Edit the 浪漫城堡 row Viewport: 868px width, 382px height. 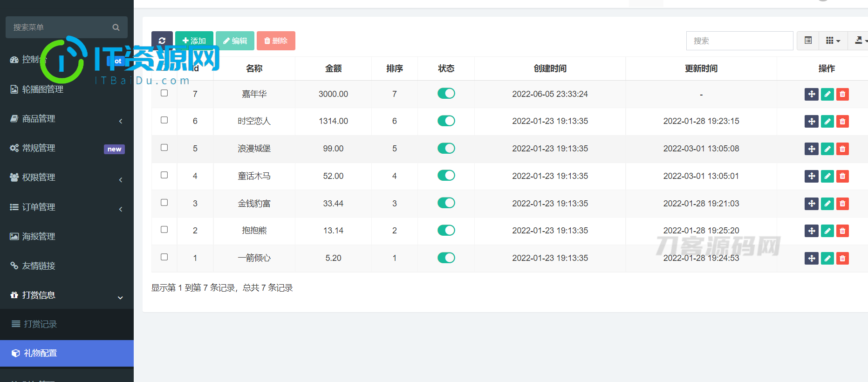[x=827, y=149]
